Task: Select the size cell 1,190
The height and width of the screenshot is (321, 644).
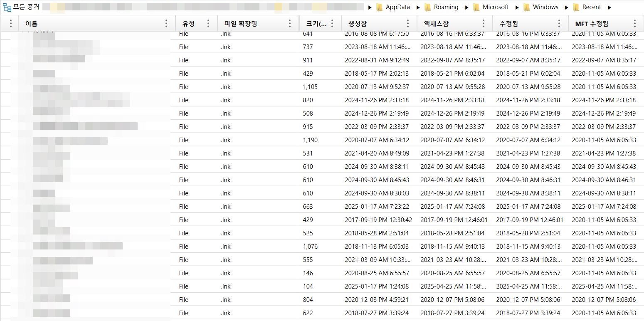Action: point(310,140)
